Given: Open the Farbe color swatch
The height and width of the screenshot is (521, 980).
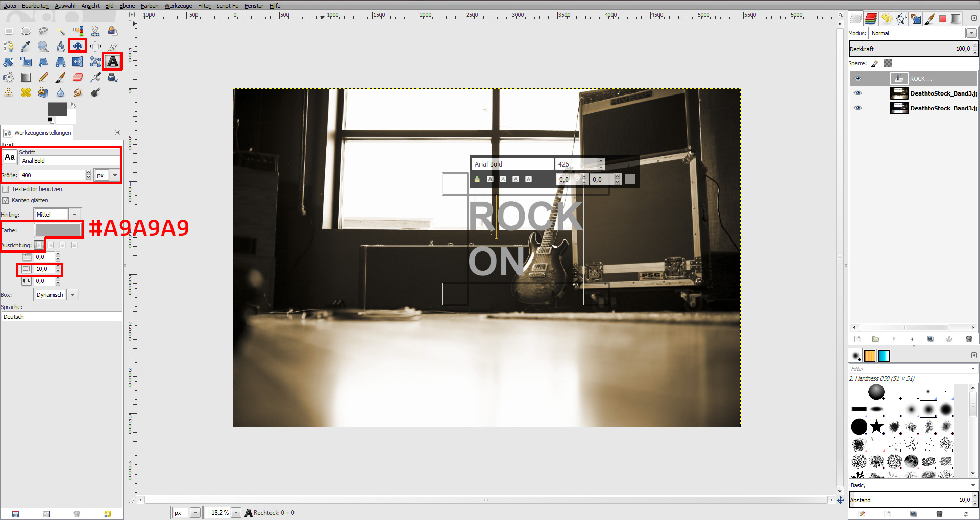Looking at the screenshot, I should coord(58,230).
